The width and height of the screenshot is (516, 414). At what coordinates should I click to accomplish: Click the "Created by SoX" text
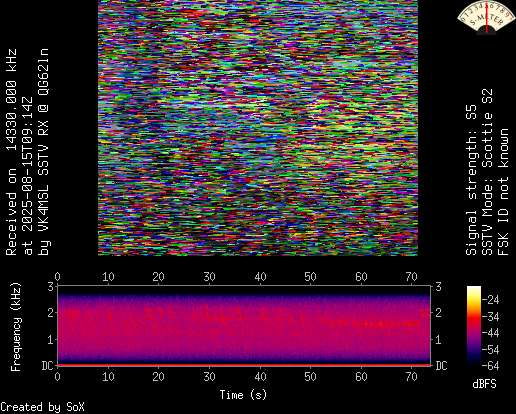tap(42, 407)
